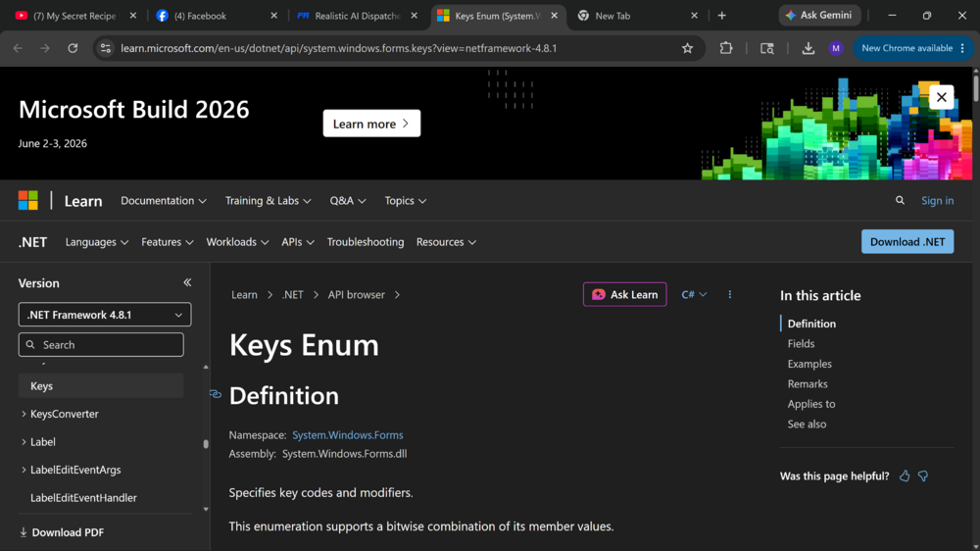This screenshot has width=980, height=551.
Task: Open a new browser tab with plus
Action: pos(722,16)
